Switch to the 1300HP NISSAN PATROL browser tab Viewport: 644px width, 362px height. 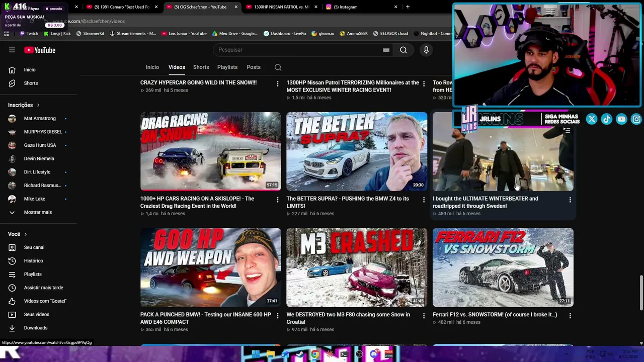click(x=281, y=7)
